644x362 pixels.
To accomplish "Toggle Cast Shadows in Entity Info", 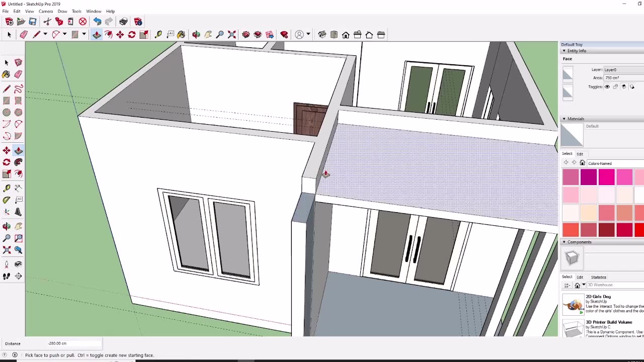I will click(x=632, y=87).
